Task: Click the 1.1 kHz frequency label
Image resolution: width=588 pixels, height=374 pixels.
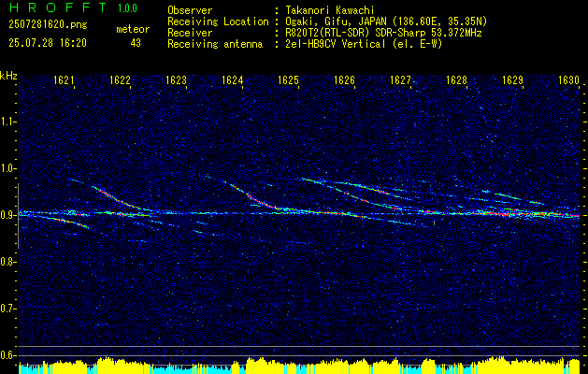Action: pos(7,122)
